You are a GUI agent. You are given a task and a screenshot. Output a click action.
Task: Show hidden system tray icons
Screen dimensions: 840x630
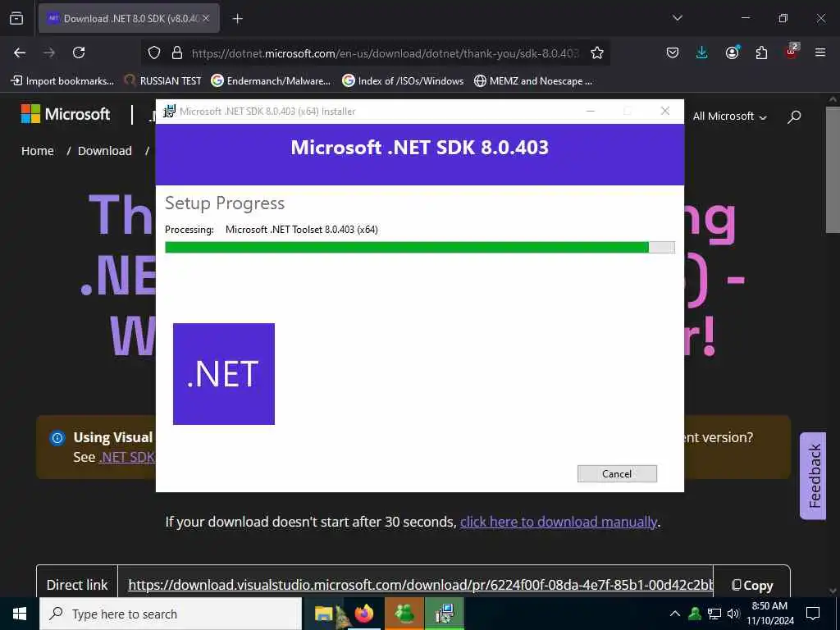675,614
